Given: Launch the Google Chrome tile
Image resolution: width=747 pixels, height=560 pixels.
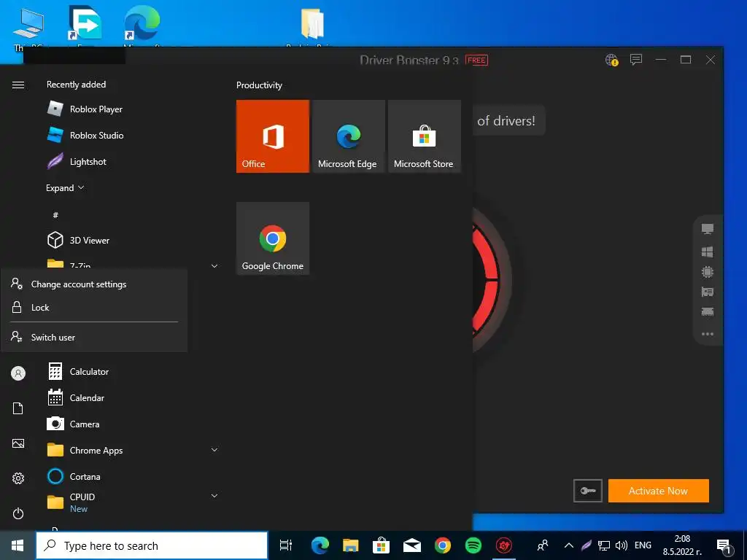Looking at the screenshot, I should pyautogui.click(x=273, y=238).
